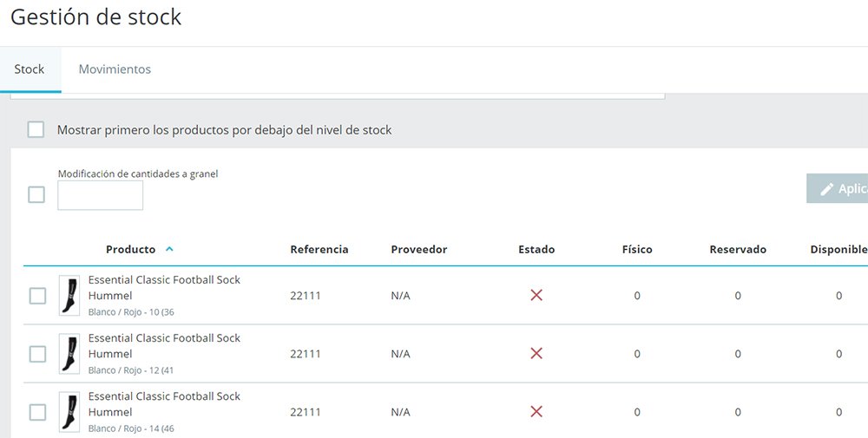Open thumbnail of Blanco / Rojo - 12 sock

(69, 354)
